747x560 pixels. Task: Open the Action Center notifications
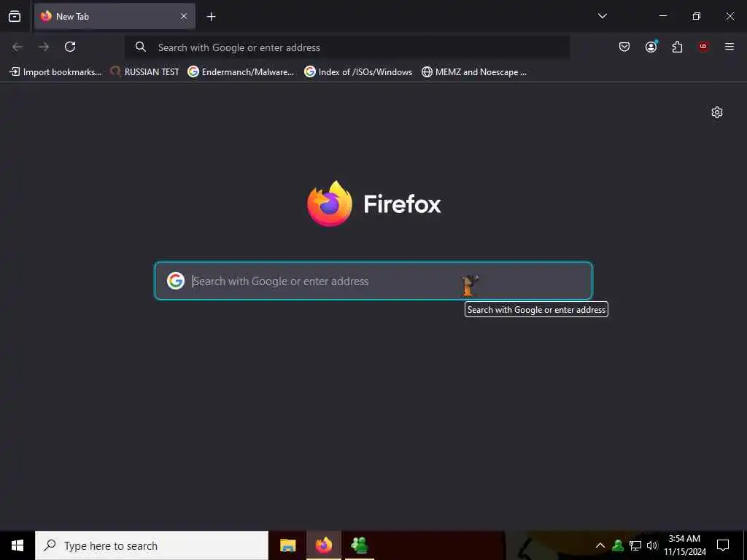click(x=723, y=545)
